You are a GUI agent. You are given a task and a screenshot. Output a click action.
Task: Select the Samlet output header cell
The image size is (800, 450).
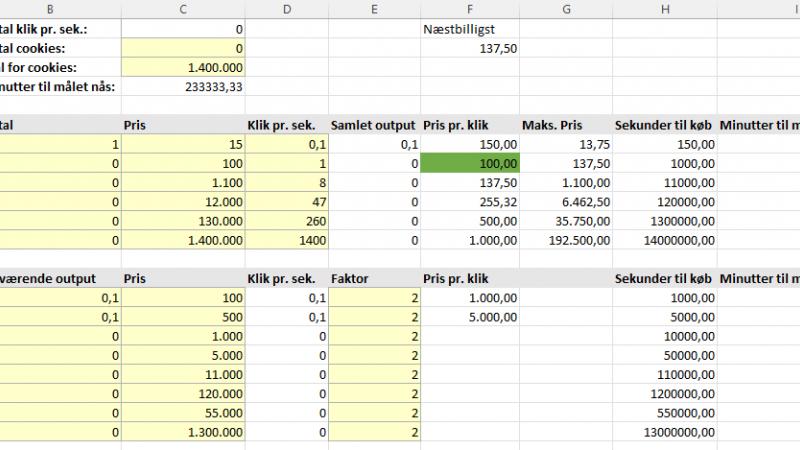pyautogui.click(x=373, y=125)
